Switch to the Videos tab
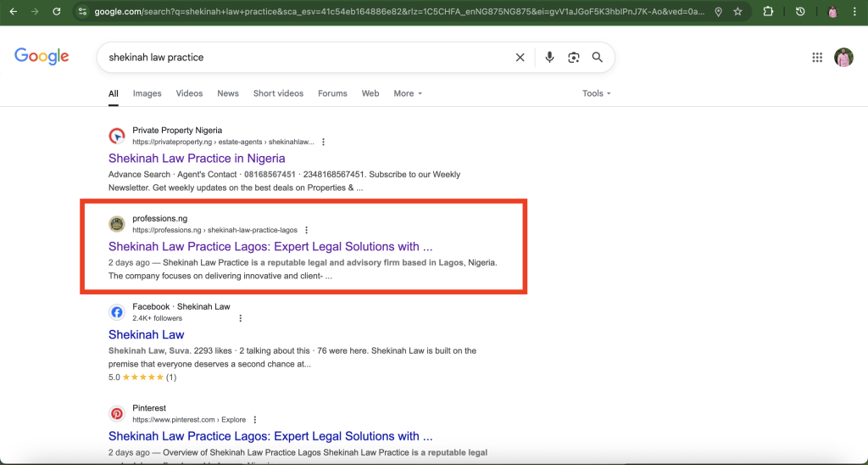This screenshot has height=465, width=868. pyautogui.click(x=189, y=93)
